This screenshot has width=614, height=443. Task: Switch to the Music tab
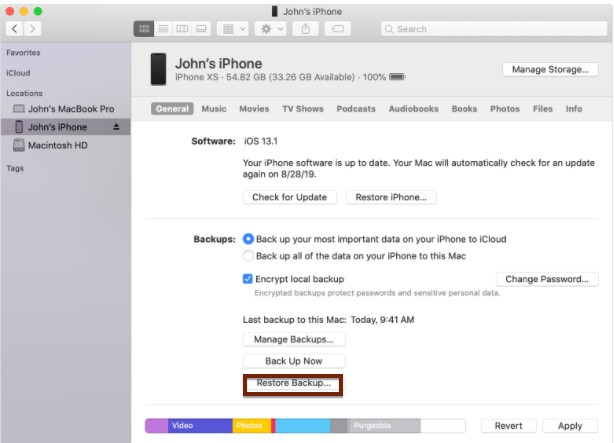click(x=213, y=109)
